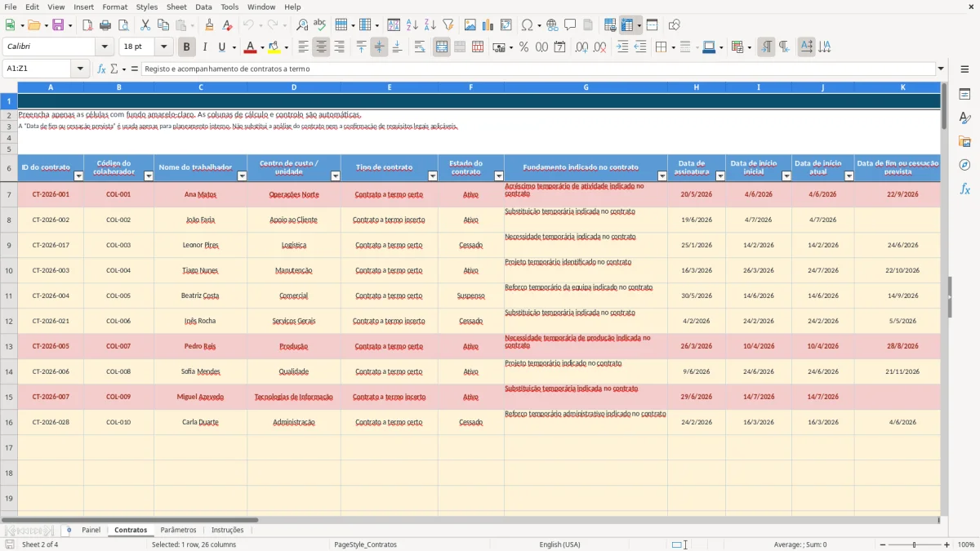Open the Data menu

[x=203, y=7]
